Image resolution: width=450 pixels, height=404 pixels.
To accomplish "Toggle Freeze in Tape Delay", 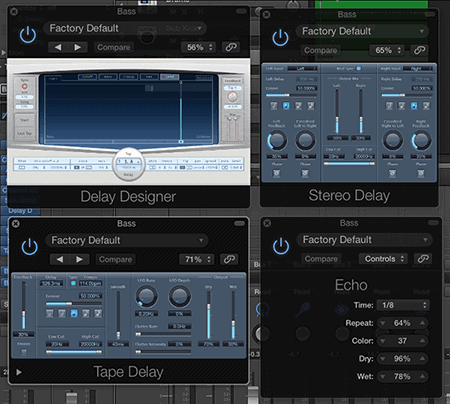I will (x=24, y=352).
